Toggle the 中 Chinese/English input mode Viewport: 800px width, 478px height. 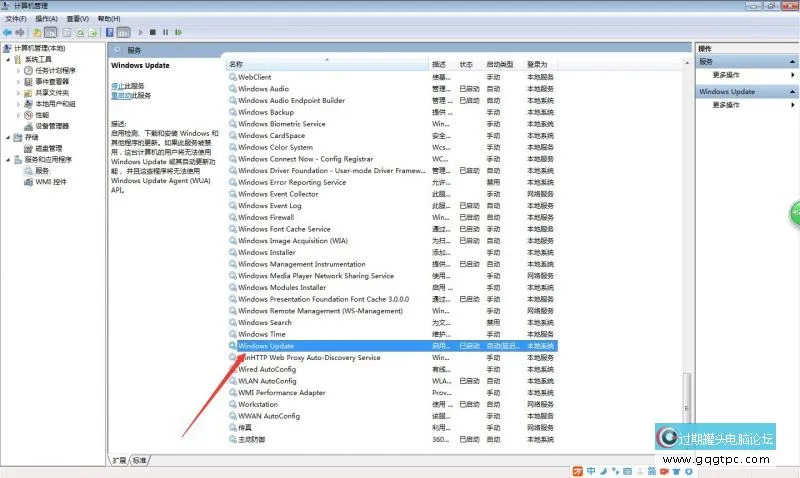pos(591,471)
